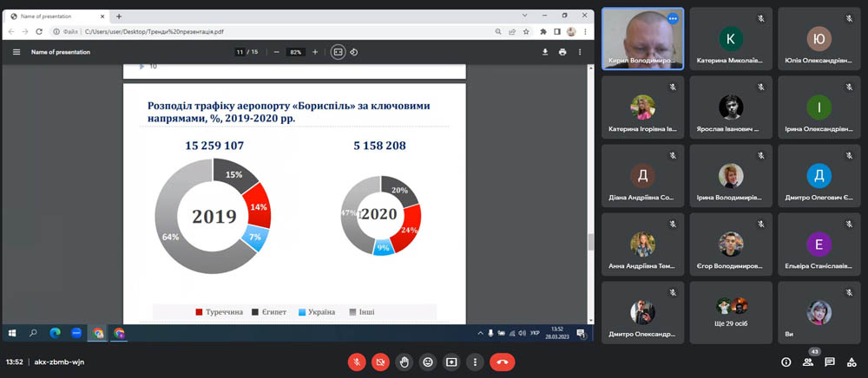Download the PDF file

[545, 52]
